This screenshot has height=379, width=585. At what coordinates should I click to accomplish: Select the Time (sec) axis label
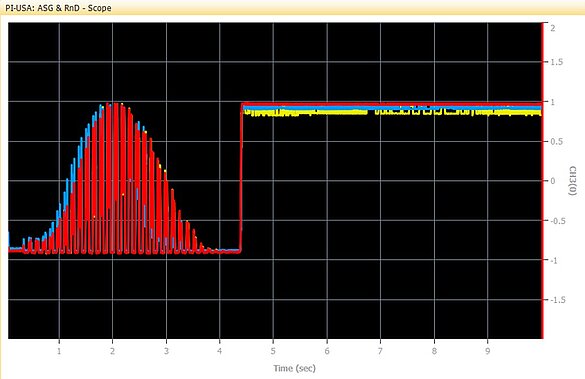tap(294, 369)
